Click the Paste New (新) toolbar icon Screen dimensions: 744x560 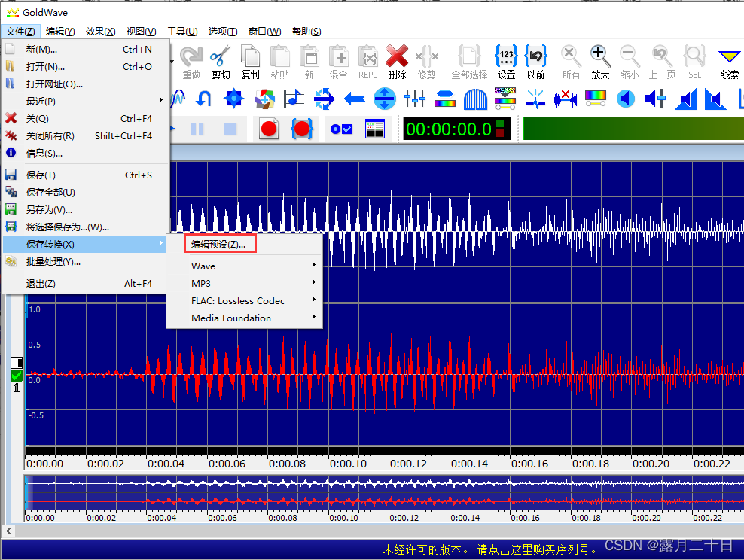click(x=309, y=62)
